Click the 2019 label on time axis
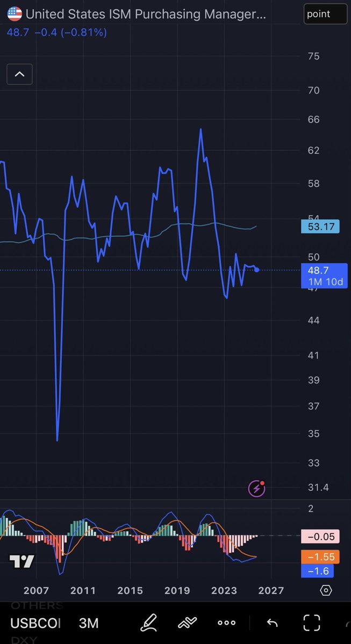Screen dimensions: 351x644 (x=177, y=591)
